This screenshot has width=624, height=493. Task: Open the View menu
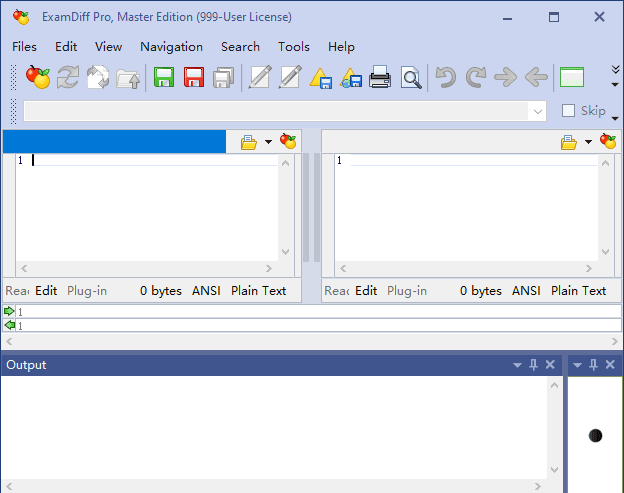click(x=108, y=47)
